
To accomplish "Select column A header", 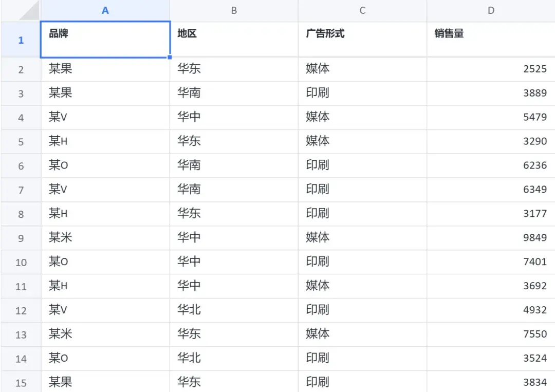I will pos(105,11).
